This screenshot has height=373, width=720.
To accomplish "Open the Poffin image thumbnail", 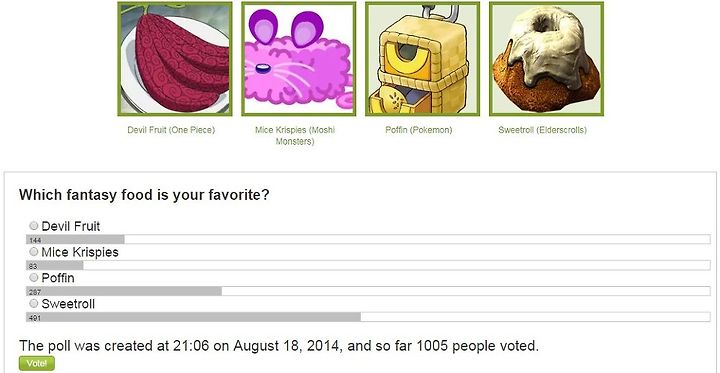I will [422, 59].
